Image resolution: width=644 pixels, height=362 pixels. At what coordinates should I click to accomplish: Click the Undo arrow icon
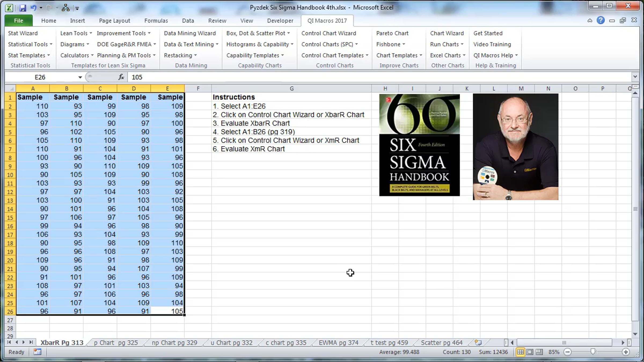tap(33, 8)
